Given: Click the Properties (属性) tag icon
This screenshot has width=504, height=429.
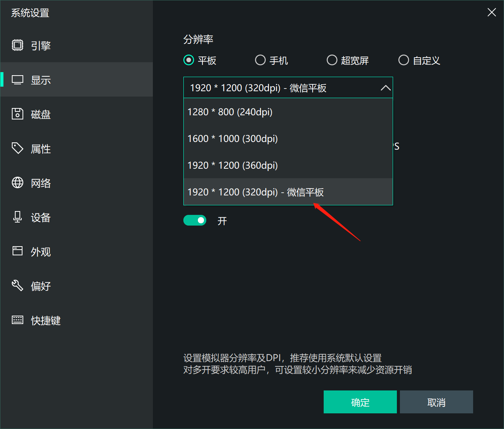Looking at the screenshot, I should [x=18, y=148].
